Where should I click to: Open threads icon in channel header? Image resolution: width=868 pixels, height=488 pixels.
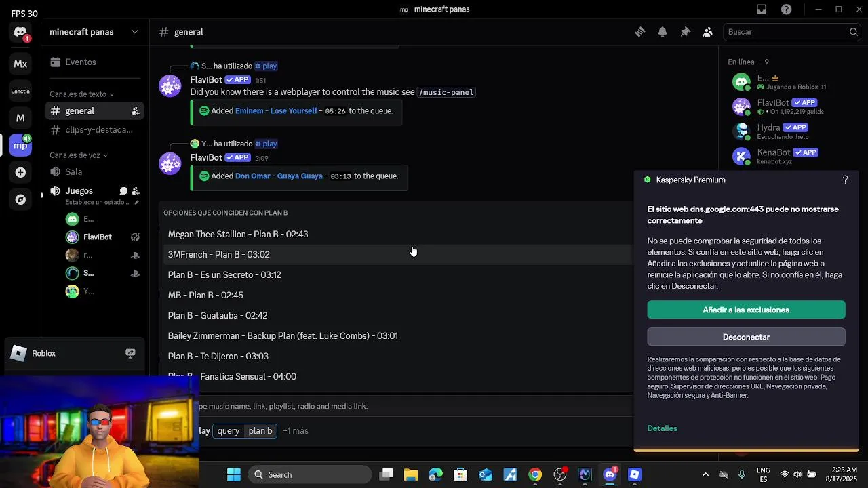(639, 32)
